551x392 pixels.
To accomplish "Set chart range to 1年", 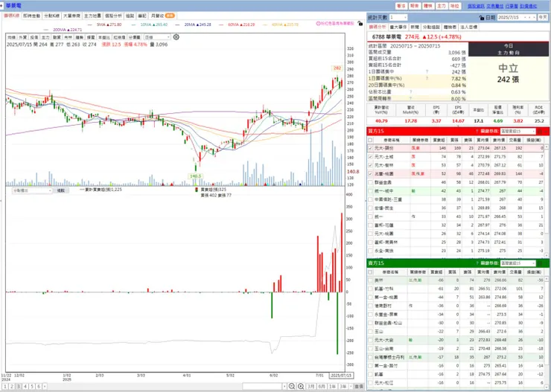I will coord(332,386).
